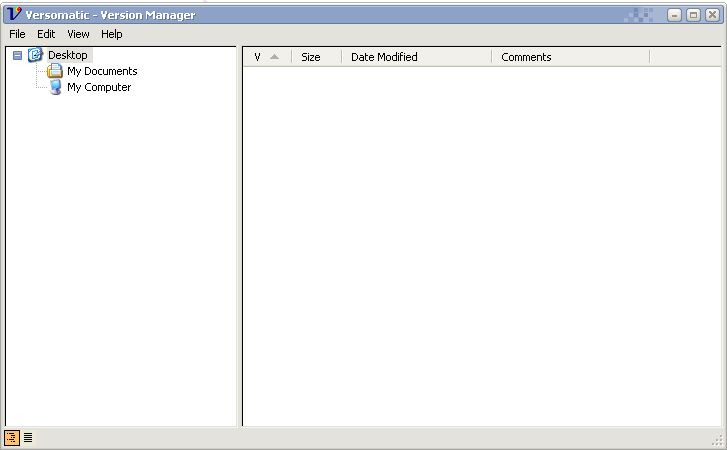Sort by the Comments column header

(570, 57)
